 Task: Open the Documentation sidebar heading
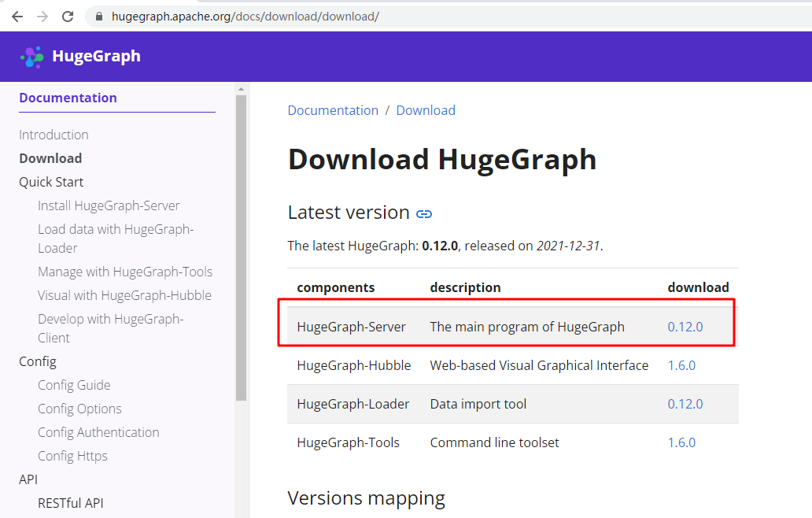tap(68, 98)
